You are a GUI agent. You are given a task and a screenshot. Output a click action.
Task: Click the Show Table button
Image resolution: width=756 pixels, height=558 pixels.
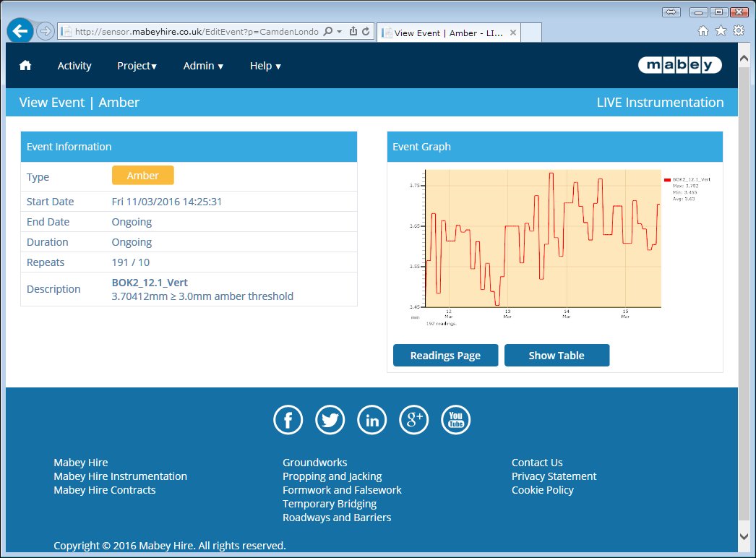[x=557, y=356]
